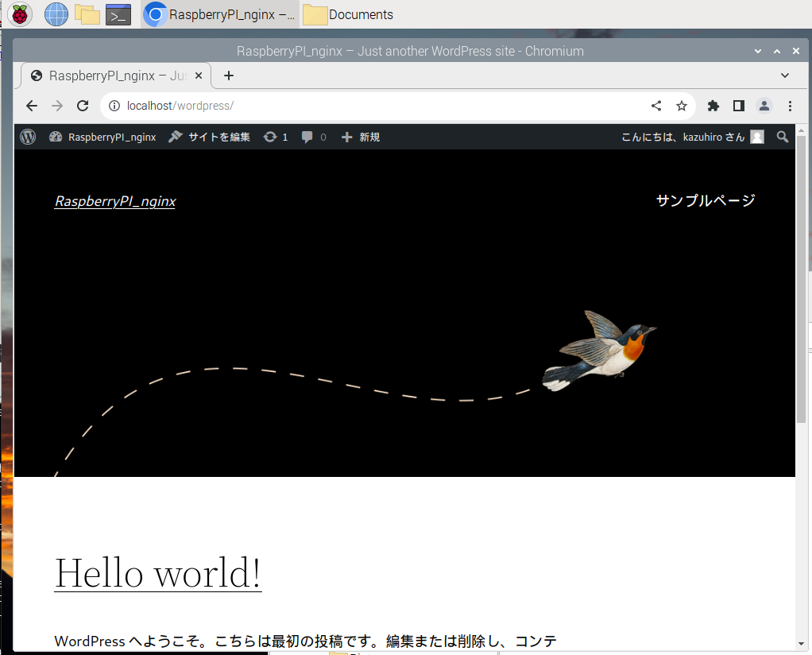Open the Chromium extensions puzzle icon

713,106
